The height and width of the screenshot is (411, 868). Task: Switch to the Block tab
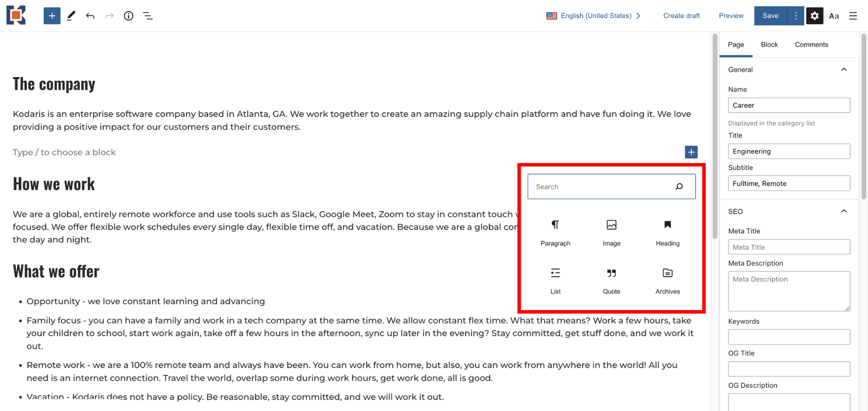tap(769, 44)
